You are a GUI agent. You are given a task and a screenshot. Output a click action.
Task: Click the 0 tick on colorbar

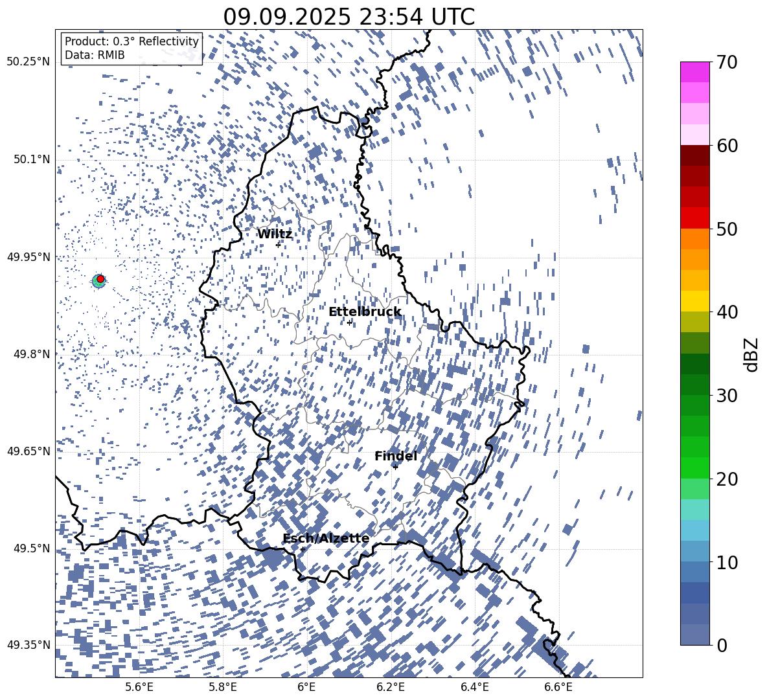coord(722,645)
